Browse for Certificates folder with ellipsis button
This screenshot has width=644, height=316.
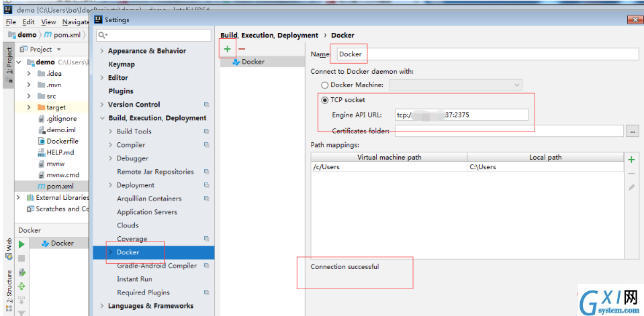coord(633,131)
